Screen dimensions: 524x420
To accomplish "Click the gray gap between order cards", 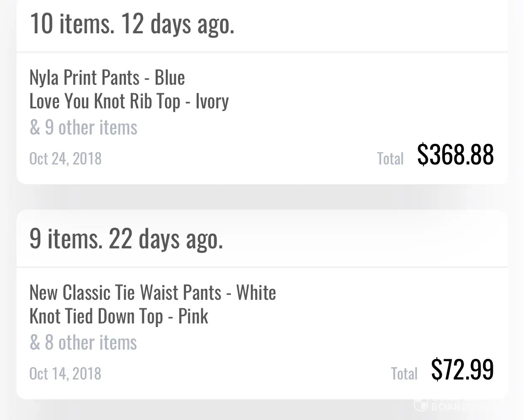I will pos(262,197).
